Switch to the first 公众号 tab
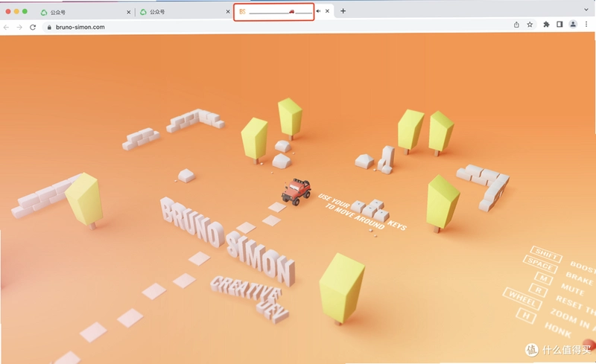 coord(86,12)
